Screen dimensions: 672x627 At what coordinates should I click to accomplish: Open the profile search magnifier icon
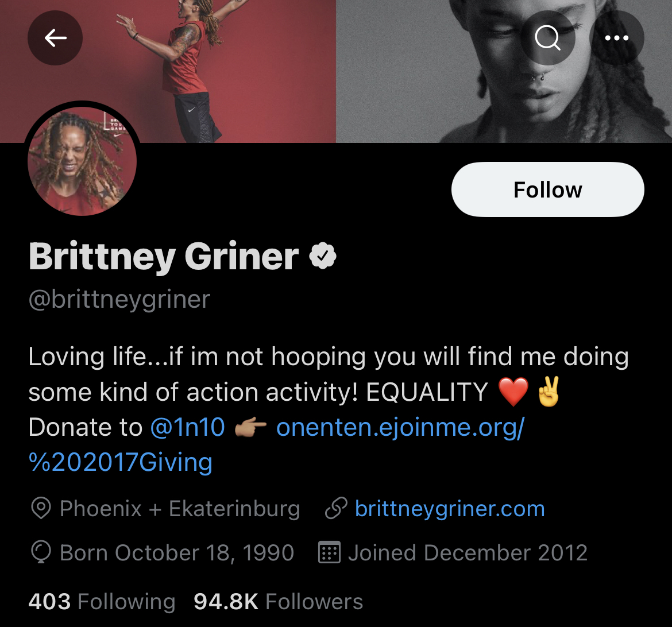548,38
